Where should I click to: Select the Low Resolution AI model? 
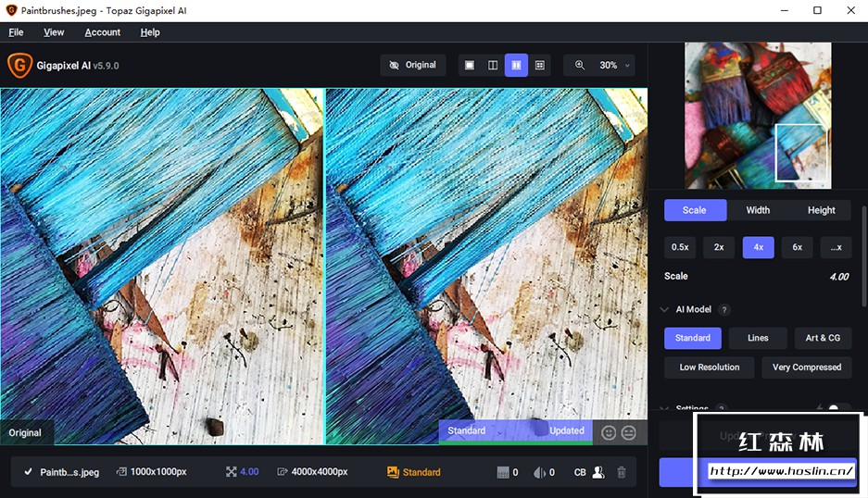click(709, 367)
